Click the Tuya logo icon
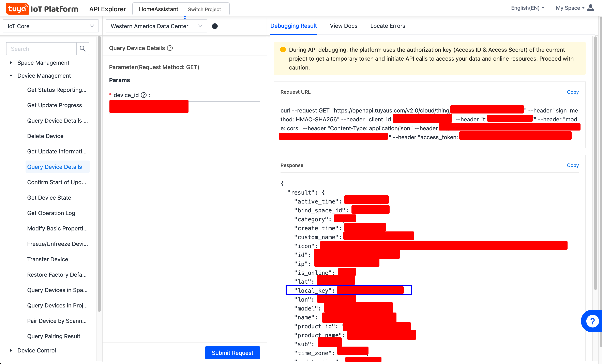The image size is (602, 364). click(x=17, y=9)
